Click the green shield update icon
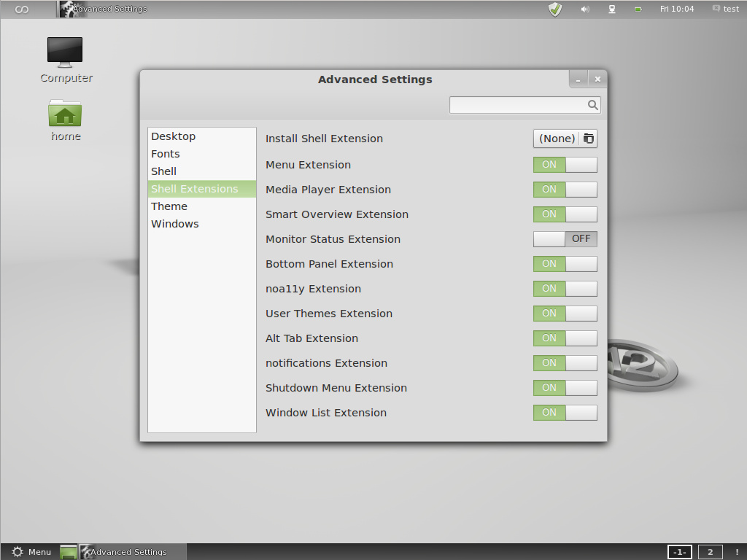 pos(555,9)
